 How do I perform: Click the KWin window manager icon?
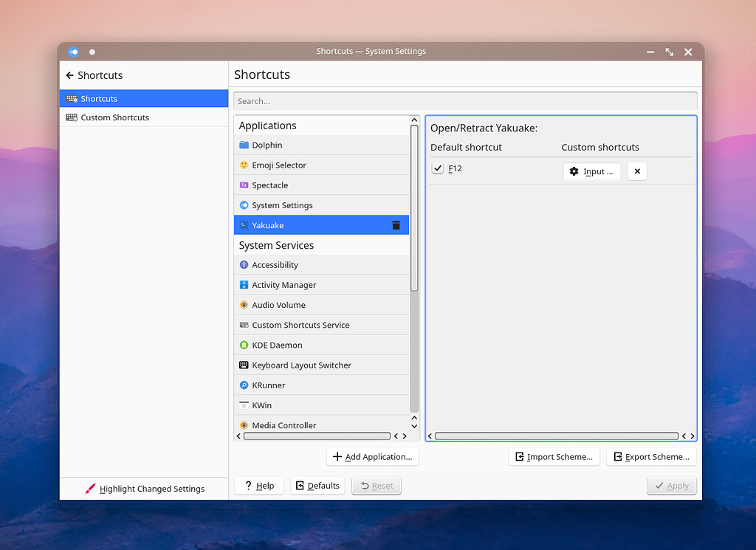tap(244, 405)
